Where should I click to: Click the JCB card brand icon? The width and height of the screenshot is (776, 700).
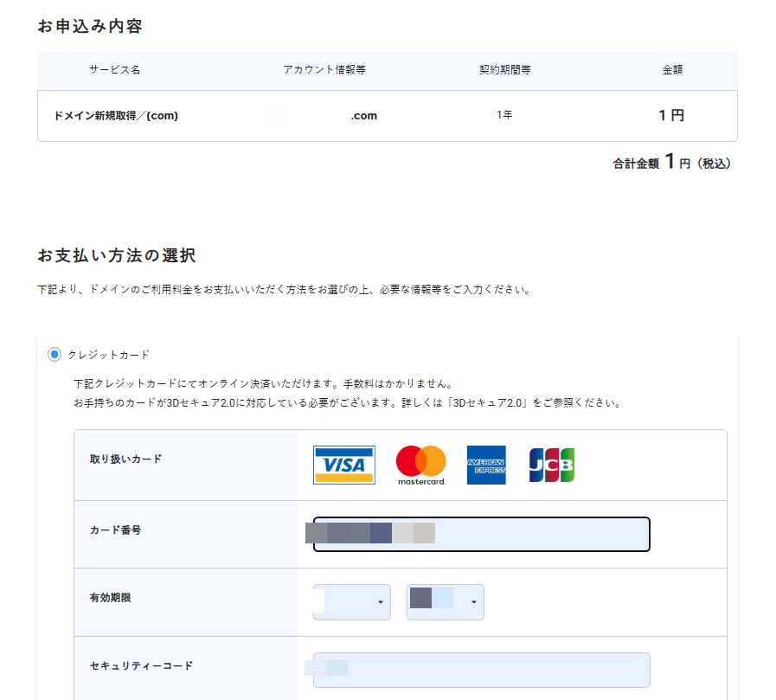pyautogui.click(x=551, y=465)
